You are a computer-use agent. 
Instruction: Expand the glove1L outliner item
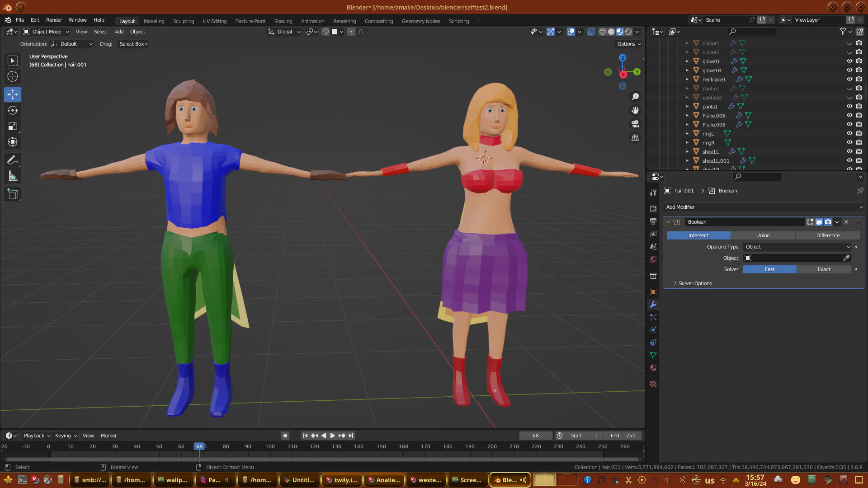pyautogui.click(x=687, y=61)
